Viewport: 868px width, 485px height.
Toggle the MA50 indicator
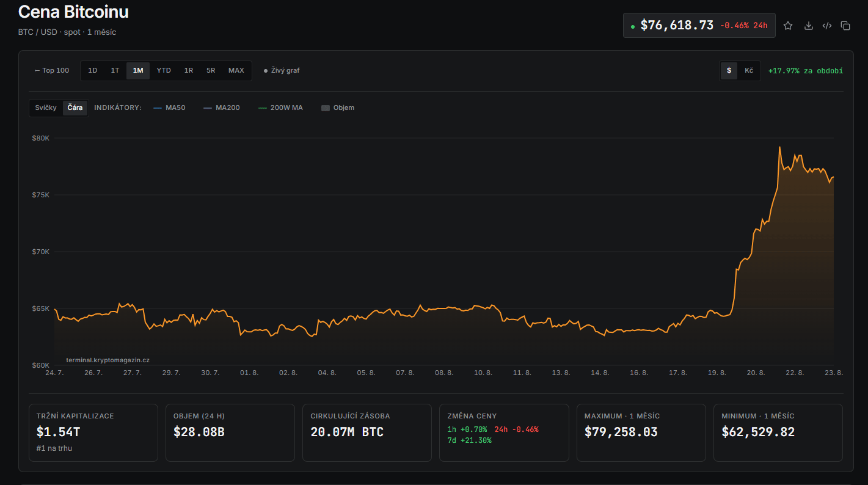pyautogui.click(x=169, y=108)
